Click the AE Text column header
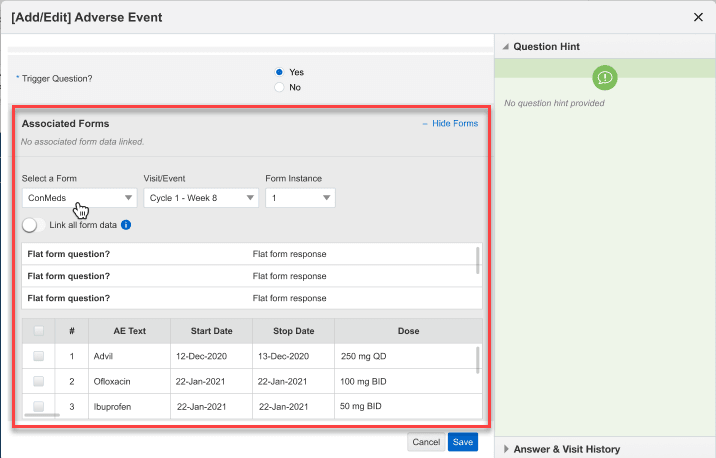716x458 pixels. 130,331
